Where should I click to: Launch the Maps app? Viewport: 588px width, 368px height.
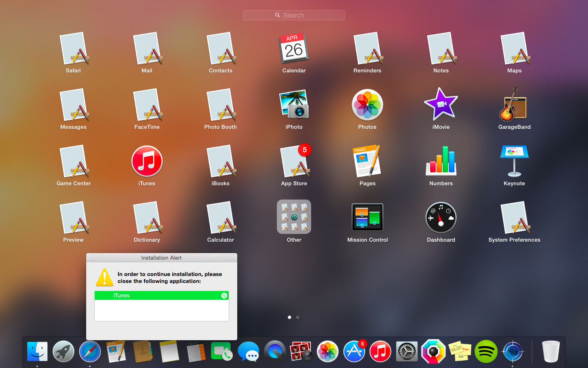[514, 49]
